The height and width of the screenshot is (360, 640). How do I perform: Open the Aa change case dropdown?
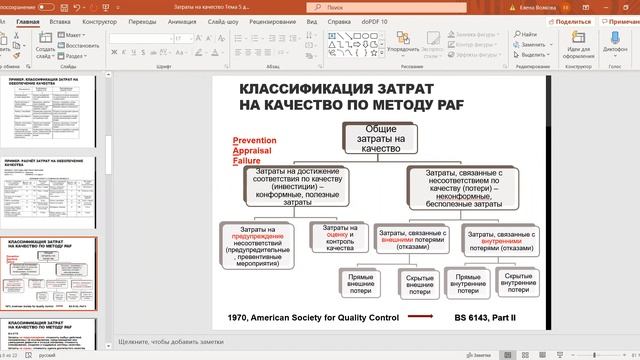coord(180,52)
